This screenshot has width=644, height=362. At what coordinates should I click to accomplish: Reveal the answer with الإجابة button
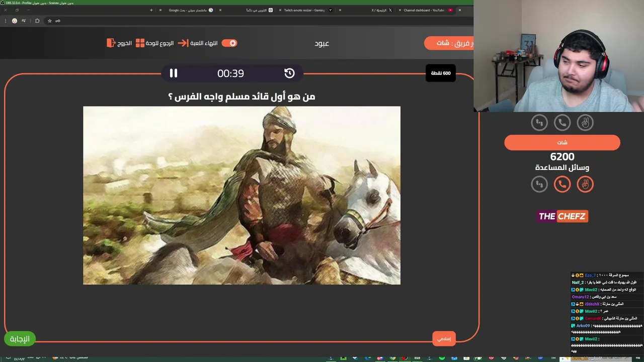[20, 339]
